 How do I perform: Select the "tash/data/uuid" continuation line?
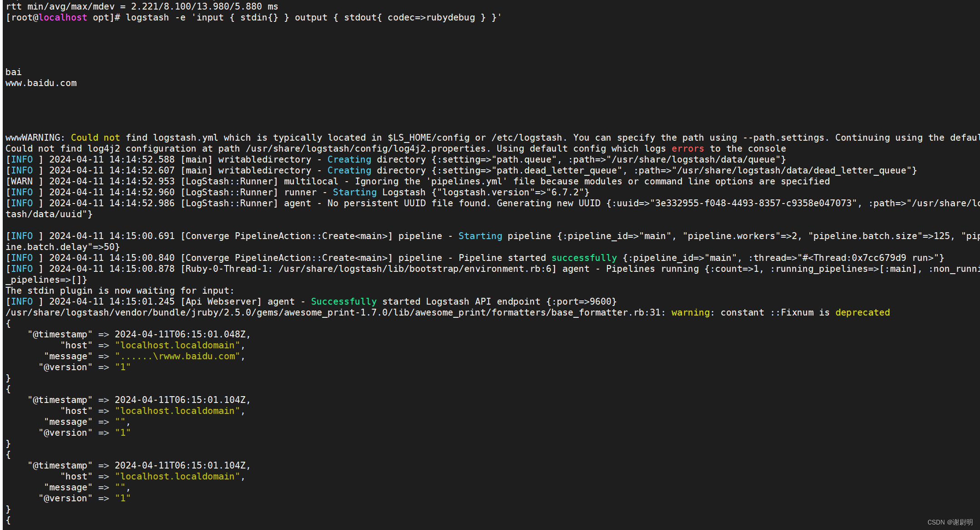coord(49,214)
